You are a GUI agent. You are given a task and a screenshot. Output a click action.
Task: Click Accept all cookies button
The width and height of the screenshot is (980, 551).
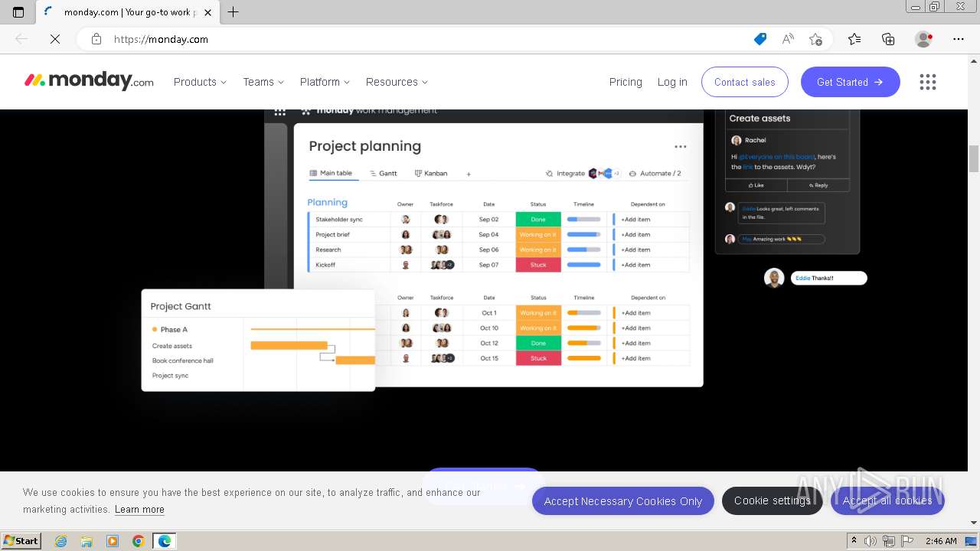pos(887,500)
